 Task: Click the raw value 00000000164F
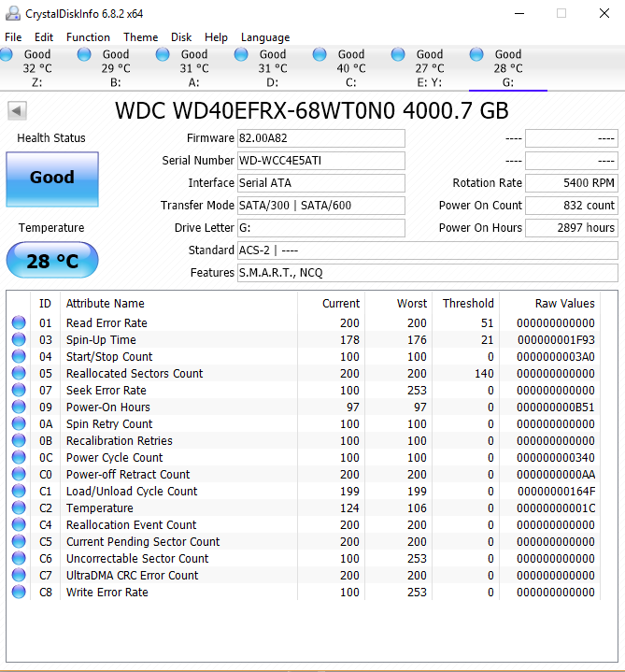pos(556,491)
